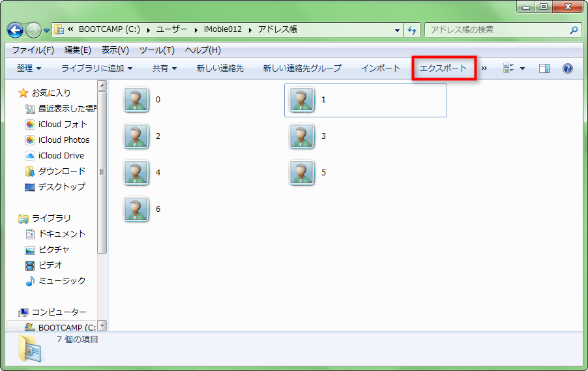
Task: Open the ファイル(F) menu
Action: 33,50
